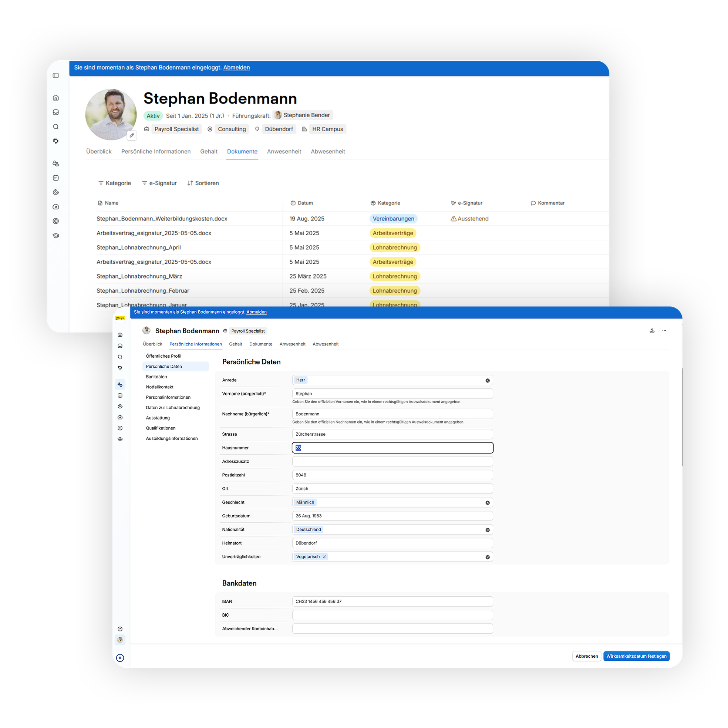Viewport: 728px width, 728px height.
Task: Open the org chart icon beside the three-dots menu
Action: pos(652,331)
